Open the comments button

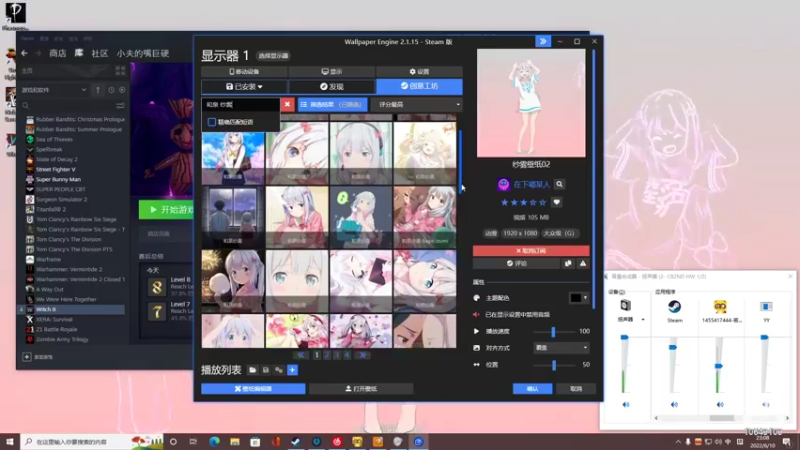tap(516, 263)
